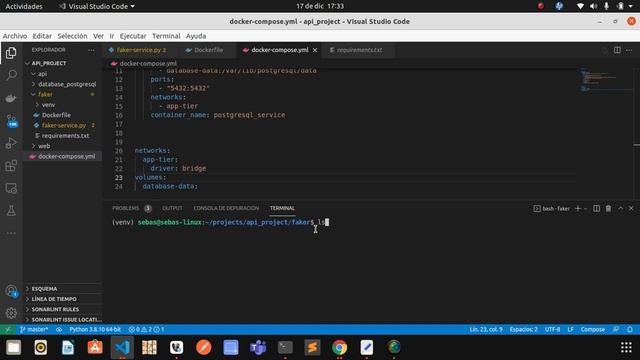
Task: Go to line via Lín. 23 indicator
Action: tap(486, 329)
